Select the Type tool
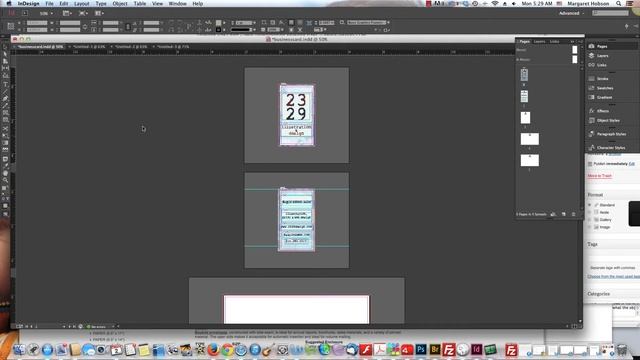This screenshot has height=360, width=640. point(5,84)
